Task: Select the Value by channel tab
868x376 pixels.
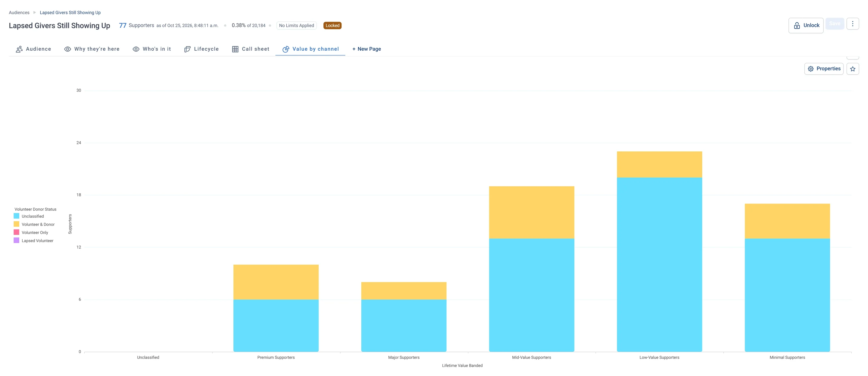Action: (x=310, y=49)
